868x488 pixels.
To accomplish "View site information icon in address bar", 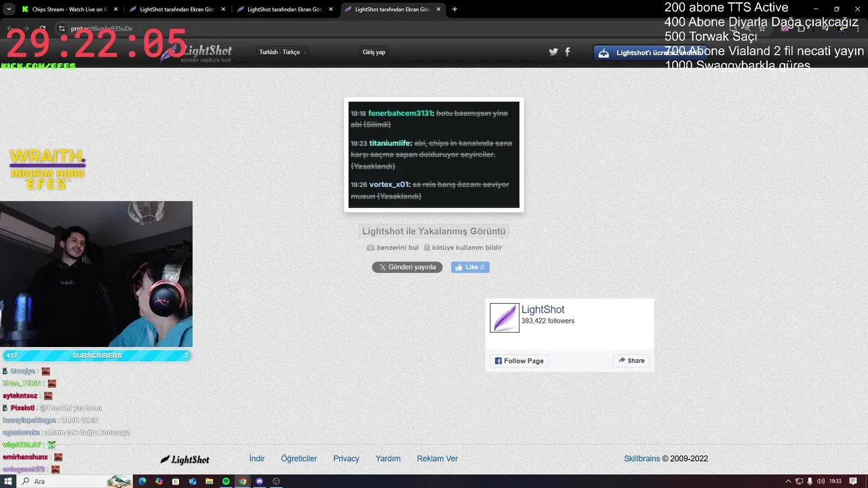I will click(x=62, y=28).
